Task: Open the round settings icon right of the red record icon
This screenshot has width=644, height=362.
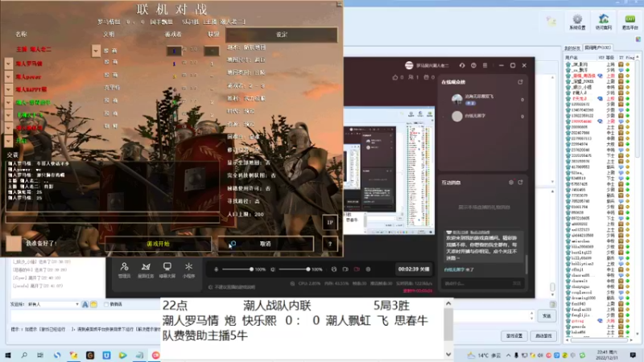Action: click(368, 269)
